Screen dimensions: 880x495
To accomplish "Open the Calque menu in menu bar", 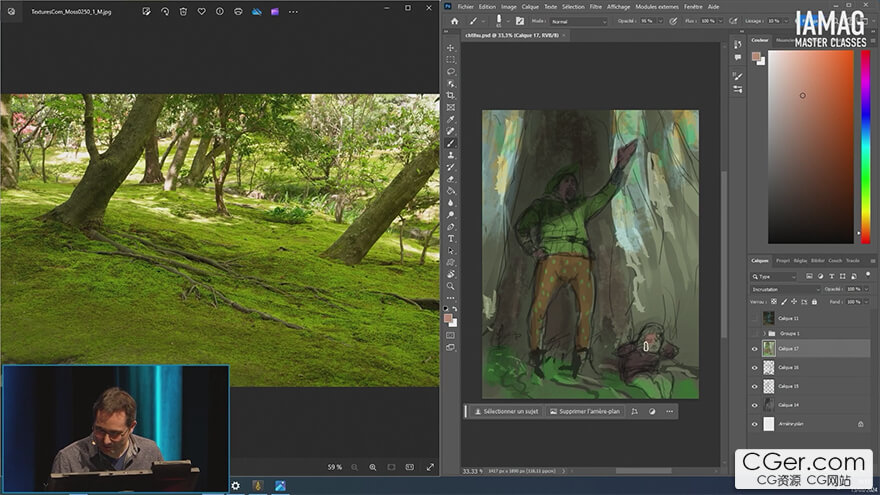I will point(530,6).
